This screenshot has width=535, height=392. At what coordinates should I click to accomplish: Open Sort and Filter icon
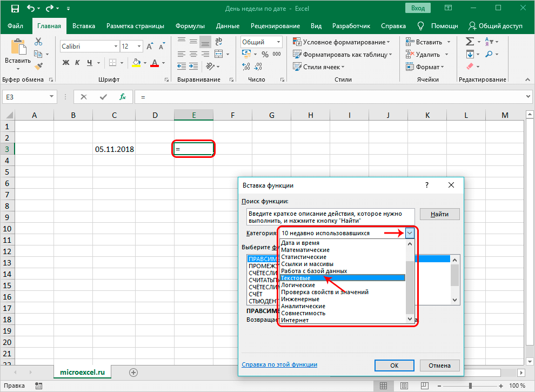[489, 42]
